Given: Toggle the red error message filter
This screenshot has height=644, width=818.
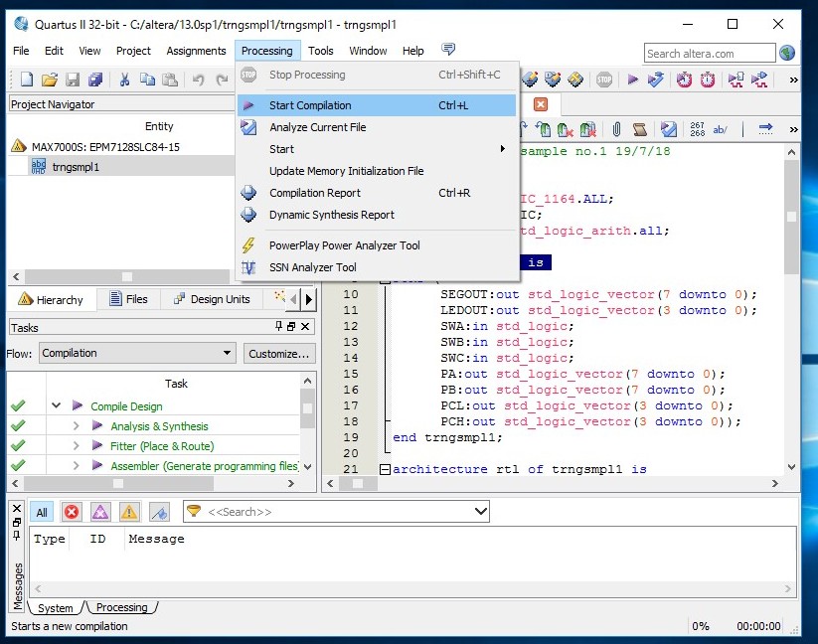Looking at the screenshot, I should click(x=72, y=512).
